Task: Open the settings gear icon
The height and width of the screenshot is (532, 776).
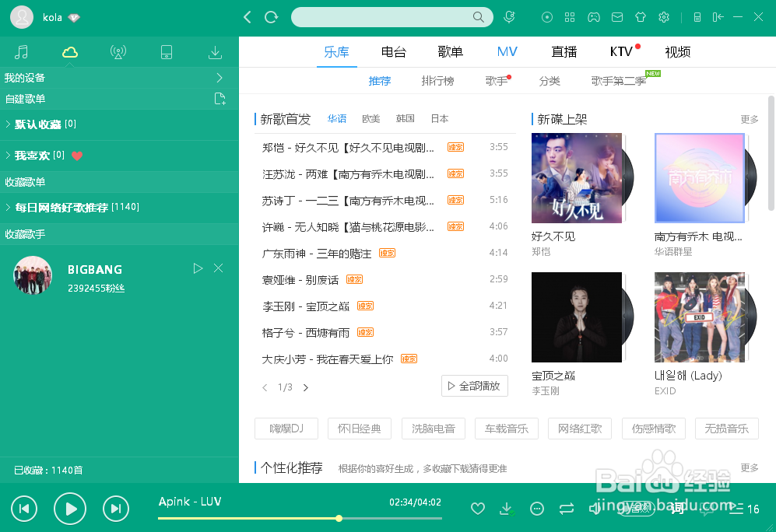Action: point(664,17)
